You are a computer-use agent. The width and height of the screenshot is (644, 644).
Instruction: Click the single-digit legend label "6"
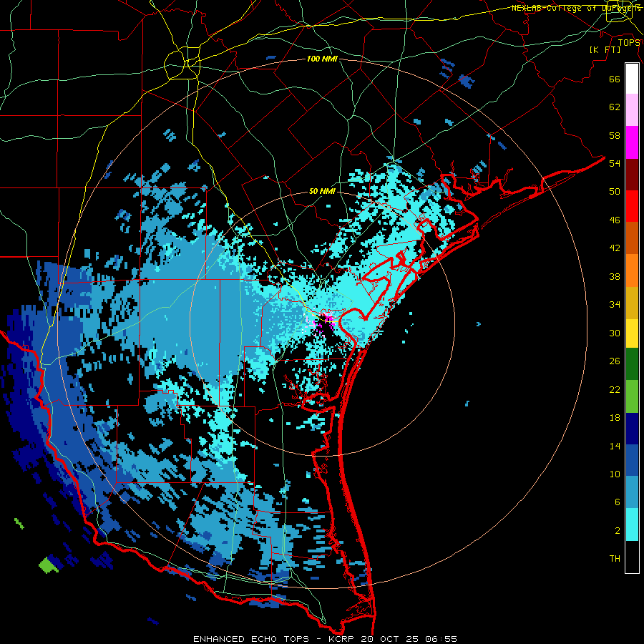[x=618, y=502]
